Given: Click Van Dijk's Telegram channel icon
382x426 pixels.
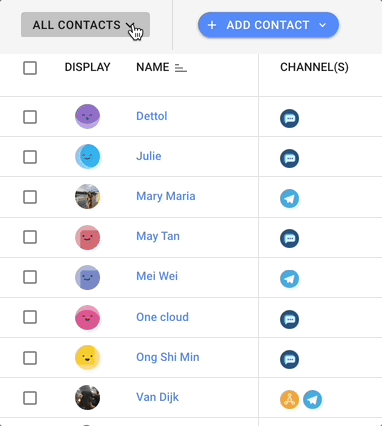Looking at the screenshot, I should [x=313, y=399].
